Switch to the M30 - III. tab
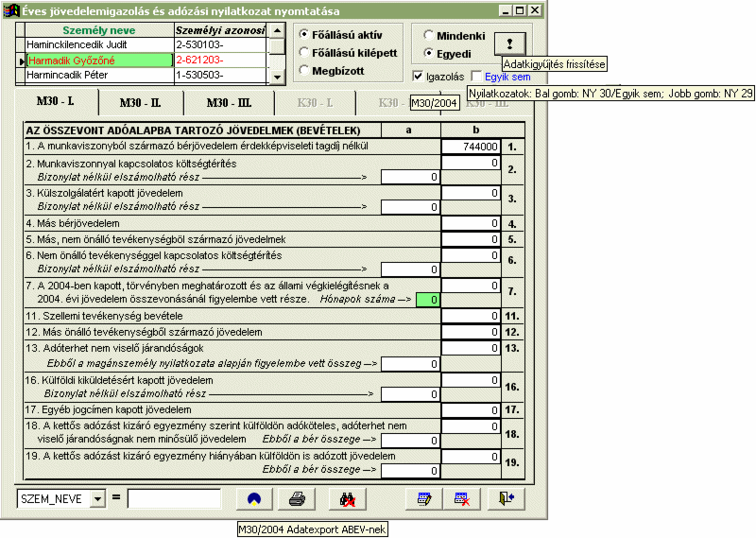Screen dimensions: 756x538 tap(229, 103)
